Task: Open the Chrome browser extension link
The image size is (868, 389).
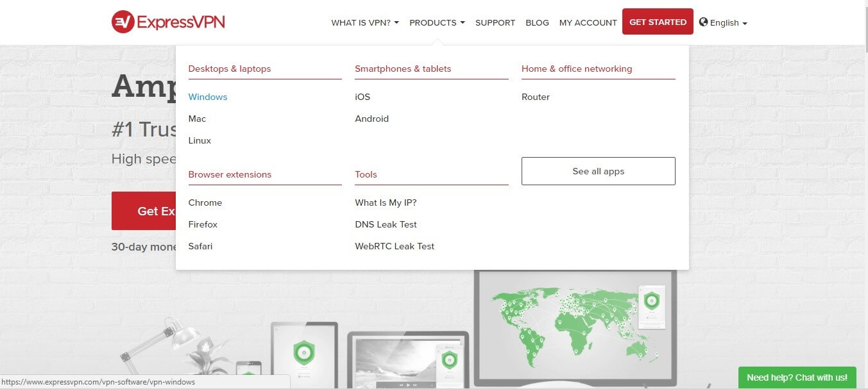Action: (205, 203)
